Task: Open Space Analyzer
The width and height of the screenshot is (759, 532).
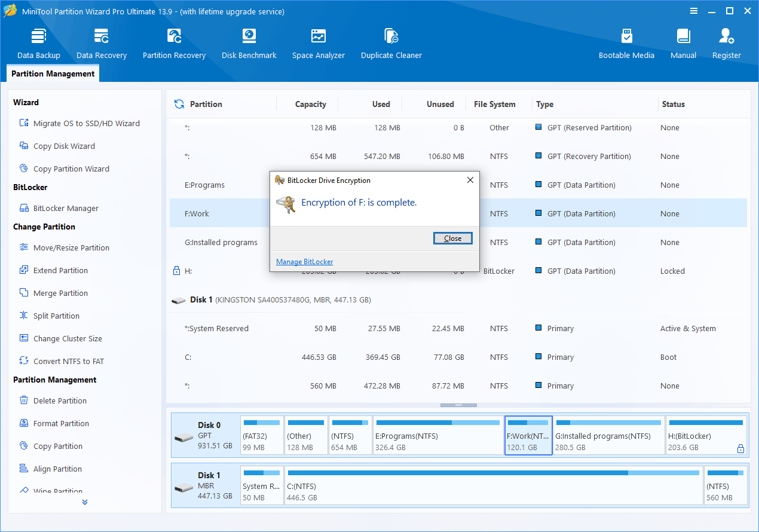Action: point(319,44)
